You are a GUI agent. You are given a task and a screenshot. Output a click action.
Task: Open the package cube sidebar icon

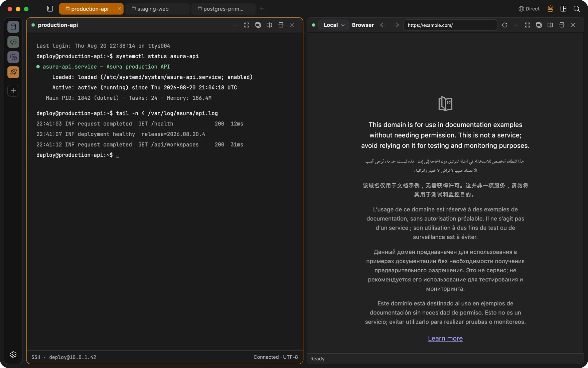(x=13, y=57)
